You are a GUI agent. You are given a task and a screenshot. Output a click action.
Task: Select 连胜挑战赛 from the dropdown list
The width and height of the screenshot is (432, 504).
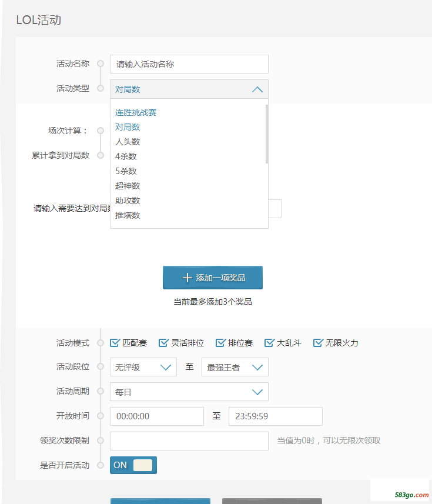[136, 112]
